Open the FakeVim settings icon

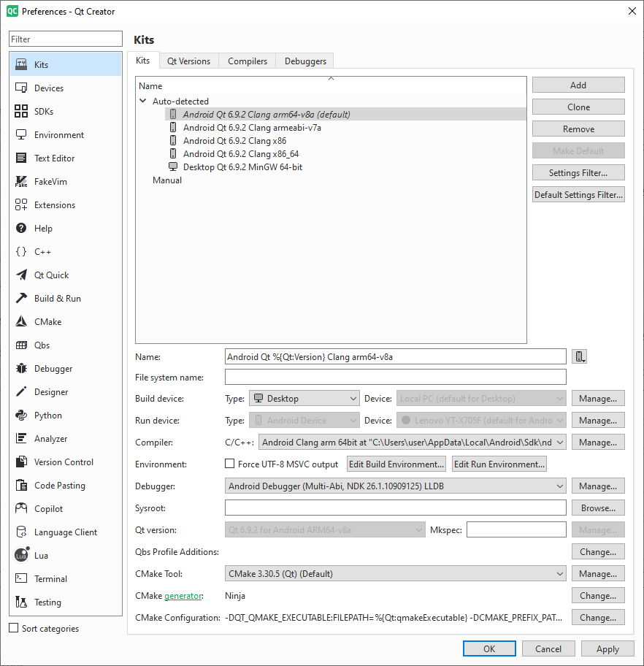[21, 181]
